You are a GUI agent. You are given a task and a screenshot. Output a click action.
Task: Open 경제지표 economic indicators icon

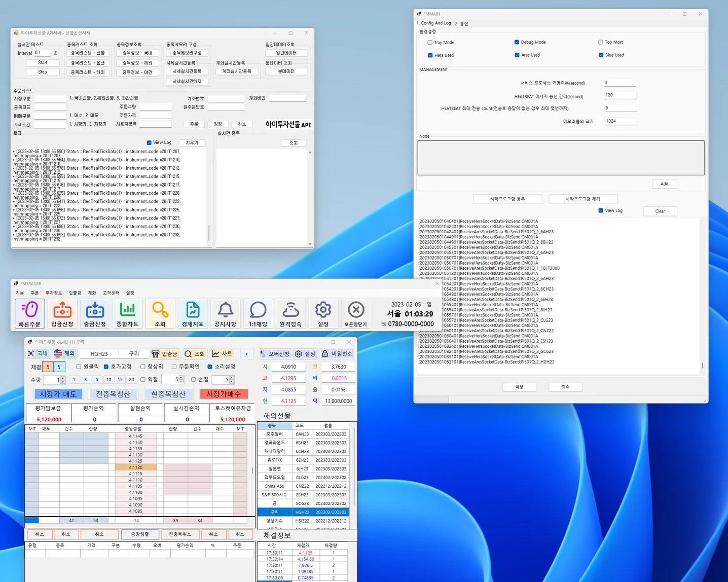[193, 313]
